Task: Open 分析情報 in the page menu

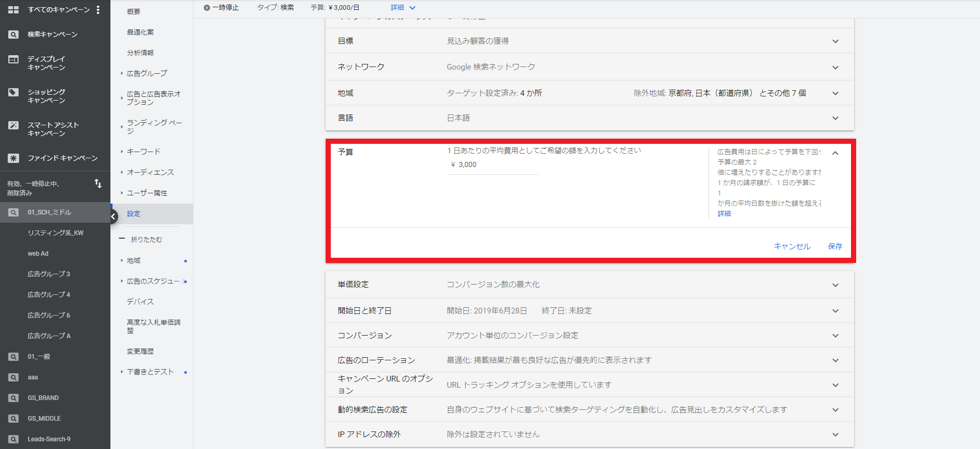Action: coord(140,53)
